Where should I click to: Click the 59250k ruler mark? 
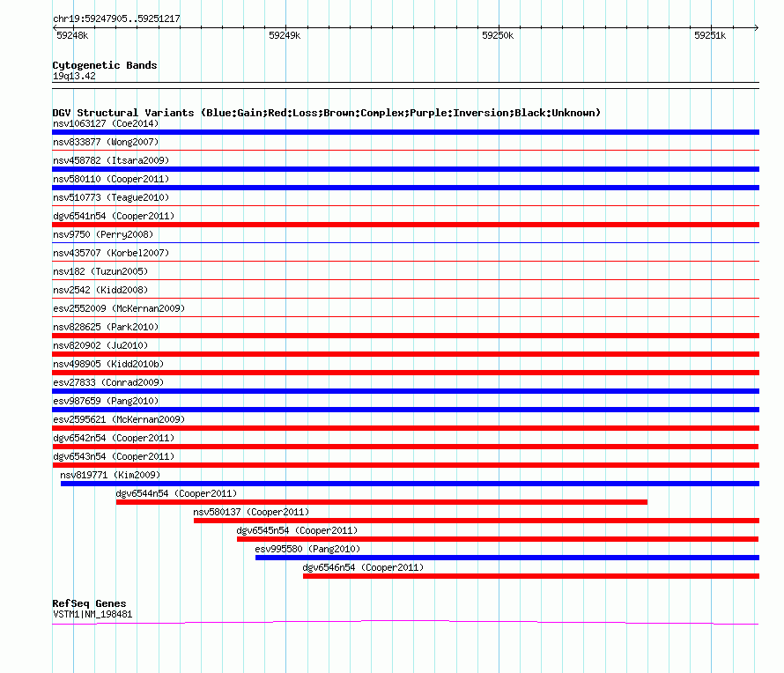click(x=498, y=35)
